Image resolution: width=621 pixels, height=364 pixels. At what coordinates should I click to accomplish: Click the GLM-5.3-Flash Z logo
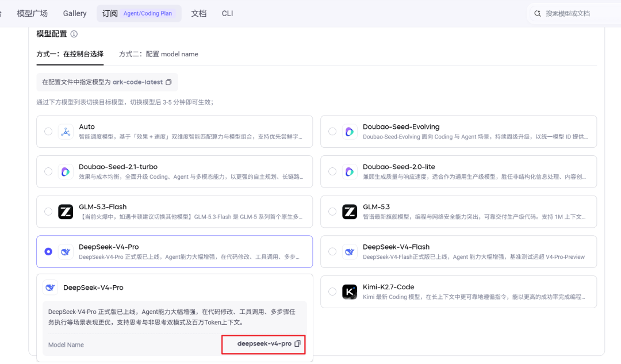click(x=66, y=212)
